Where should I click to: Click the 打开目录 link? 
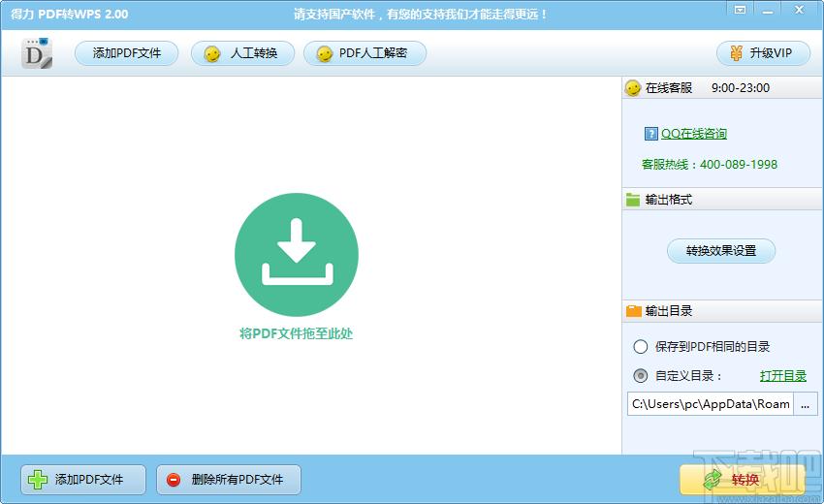pos(782,376)
